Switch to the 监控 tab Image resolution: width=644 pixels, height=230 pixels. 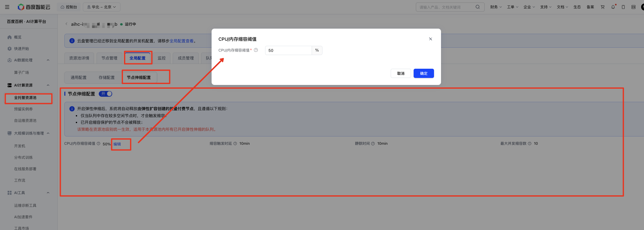coord(162,58)
